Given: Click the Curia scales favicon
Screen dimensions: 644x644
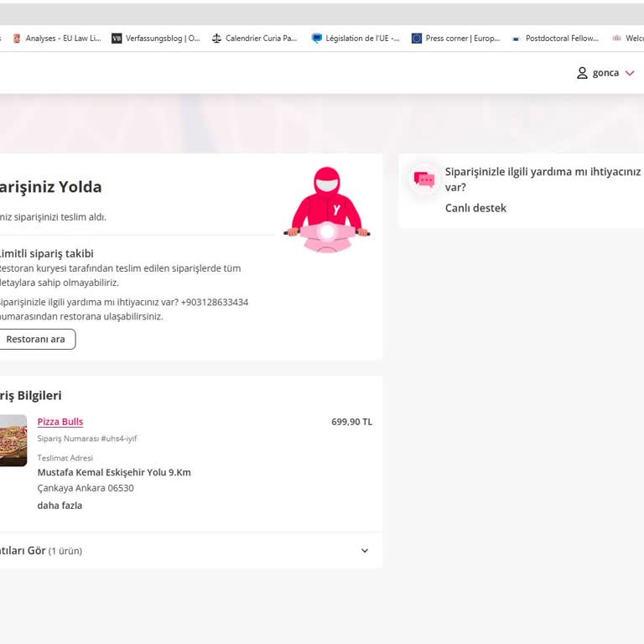Looking at the screenshot, I should [x=216, y=39].
